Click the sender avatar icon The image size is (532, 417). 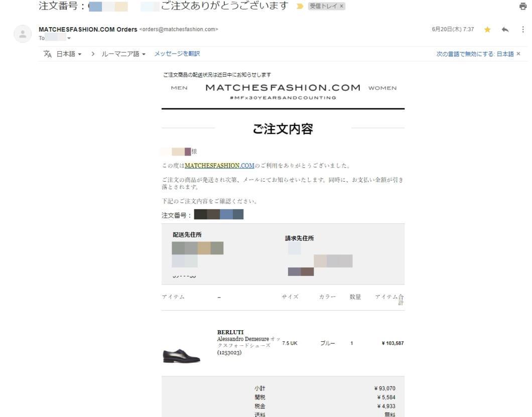(x=23, y=34)
